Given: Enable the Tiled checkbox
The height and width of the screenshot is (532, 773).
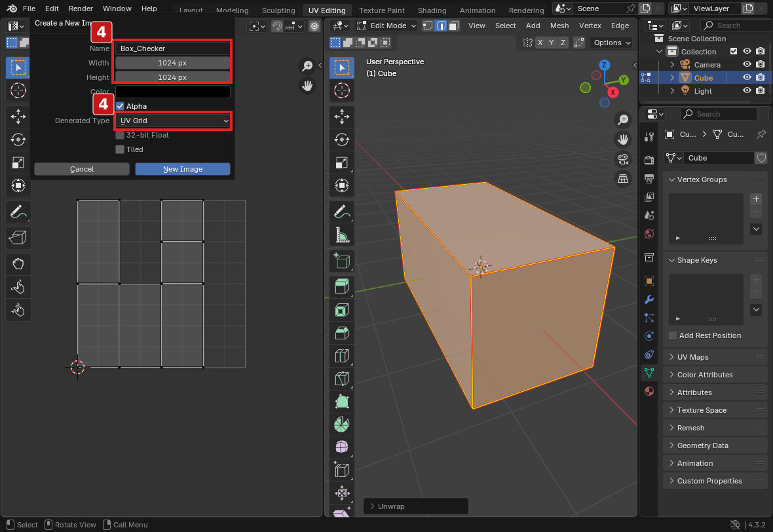Looking at the screenshot, I should click(x=120, y=149).
